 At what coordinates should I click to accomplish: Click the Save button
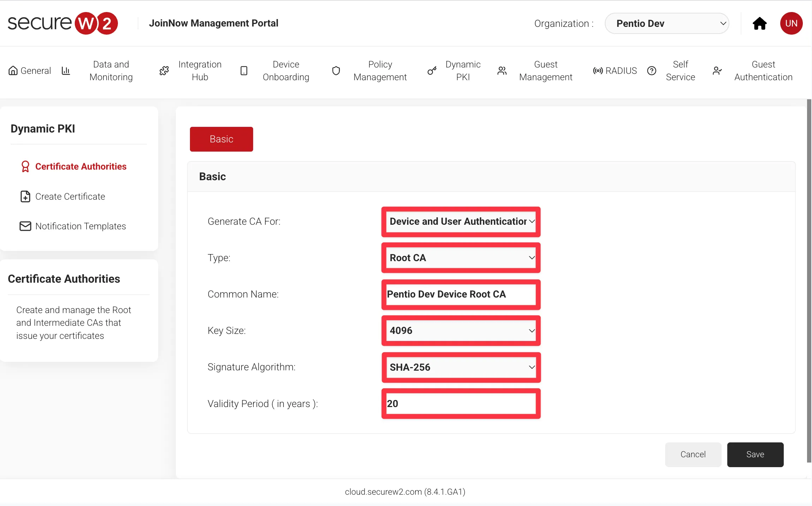click(755, 455)
